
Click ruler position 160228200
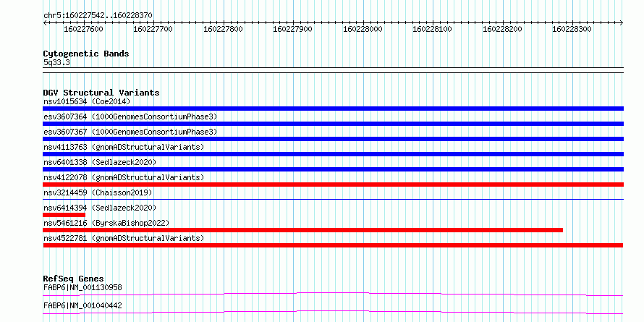(502, 29)
